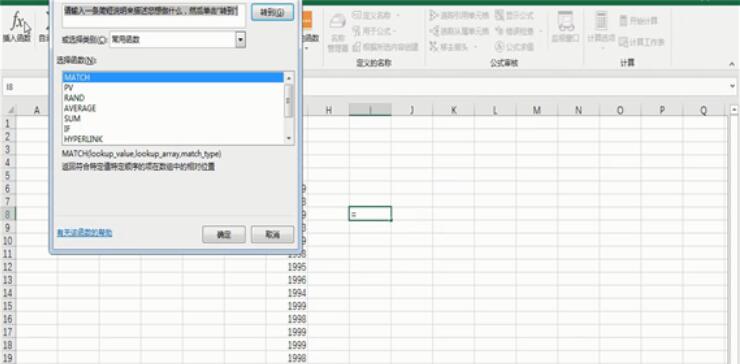Select PV in the function list
Image resolution: width=740 pixels, height=364 pixels.
point(173,87)
